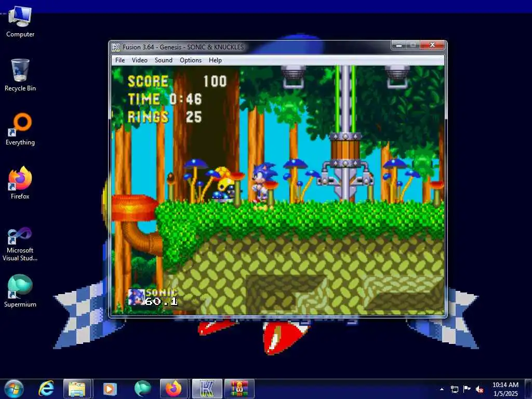
Task: Open the Sound menu in Fusion
Action: click(x=164, y=60)
